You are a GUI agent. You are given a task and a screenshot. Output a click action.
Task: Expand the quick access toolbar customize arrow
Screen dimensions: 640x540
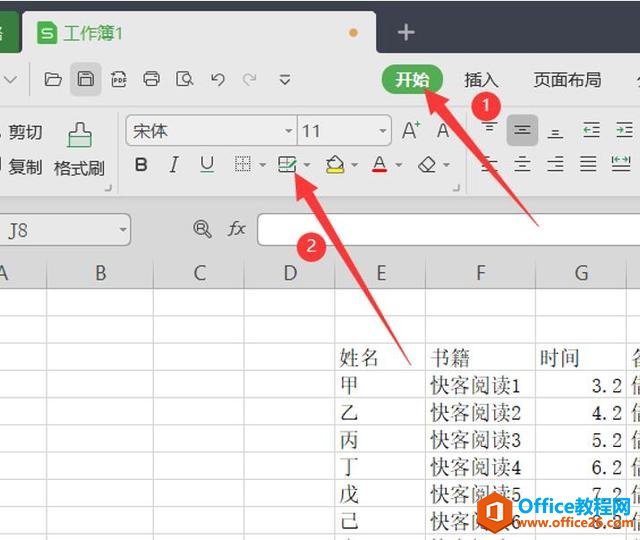tap(284, 80)
